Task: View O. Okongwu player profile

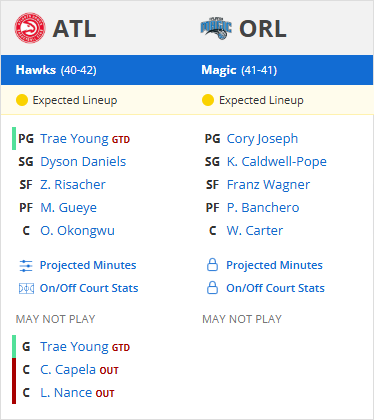Action: pos(77,231)
